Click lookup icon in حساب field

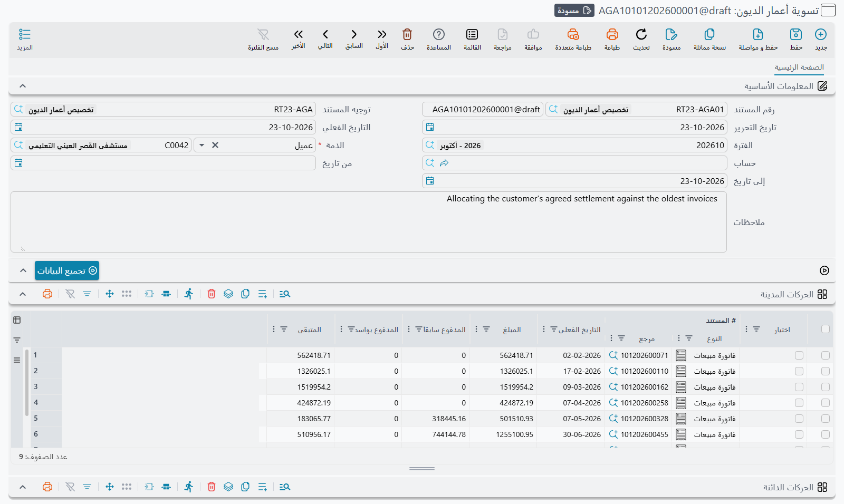tap(430, 163)
